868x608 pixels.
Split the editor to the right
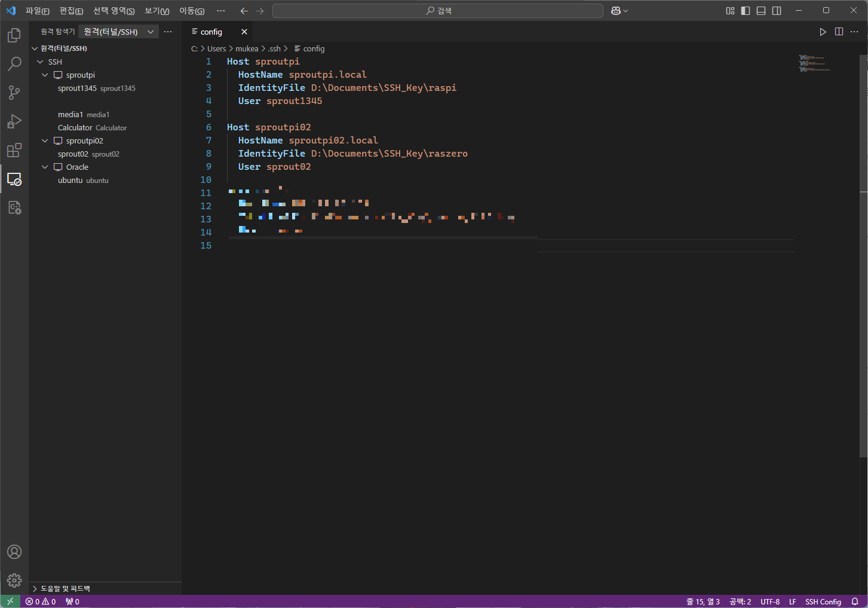tap(839, 32)
